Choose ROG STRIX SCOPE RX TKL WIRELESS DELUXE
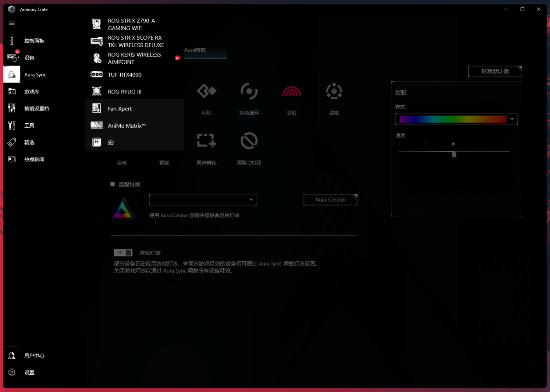The height and width of the screenshot is (392, 550). 135,41
